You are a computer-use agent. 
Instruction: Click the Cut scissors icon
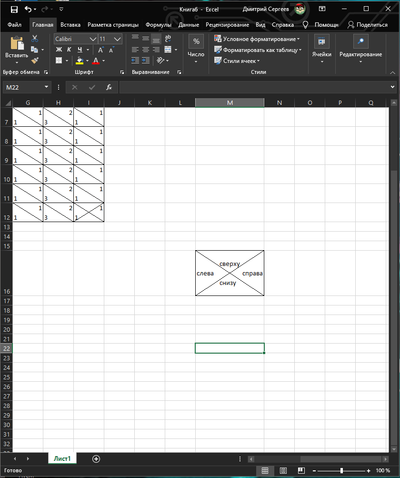coord(35,39)
